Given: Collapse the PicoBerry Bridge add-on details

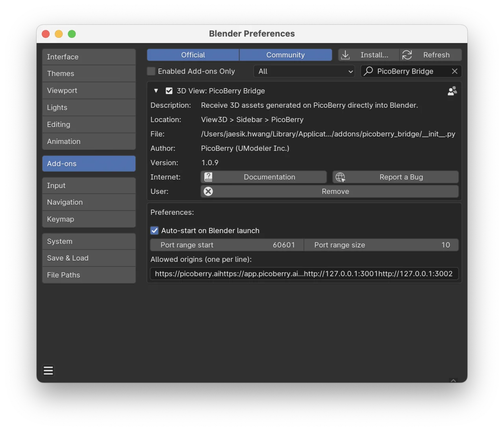Looking at the screenshot, I should pos(156,91).
